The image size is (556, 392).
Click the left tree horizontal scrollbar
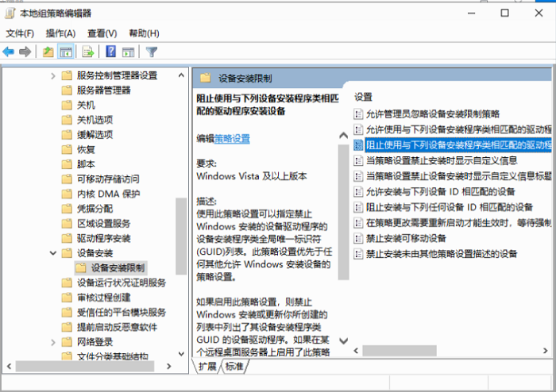click(79, 366)
